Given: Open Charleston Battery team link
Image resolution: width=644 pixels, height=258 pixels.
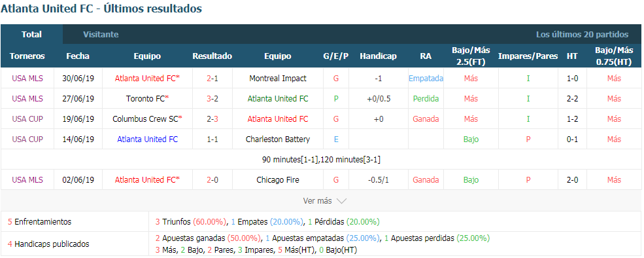Looking at the screenshot, I should click(x=278, y=139).
